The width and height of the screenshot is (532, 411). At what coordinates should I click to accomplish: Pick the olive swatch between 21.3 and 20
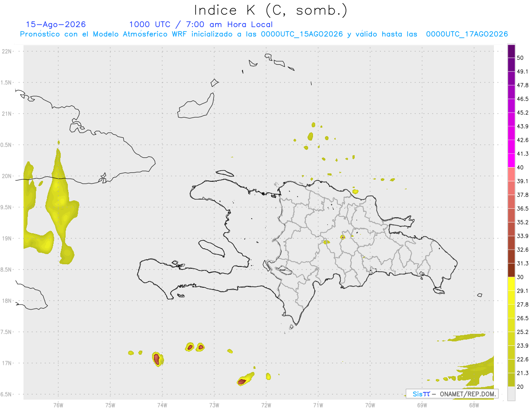[511, 380]
